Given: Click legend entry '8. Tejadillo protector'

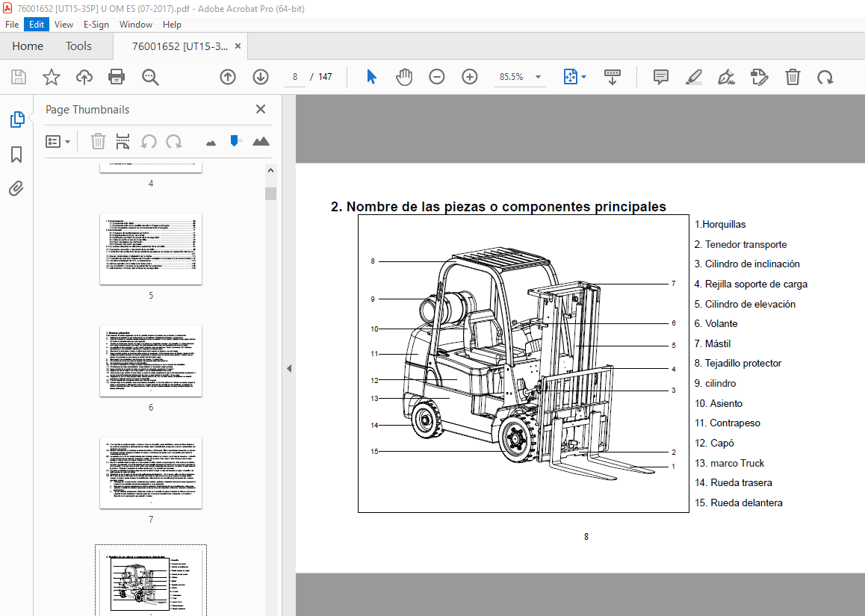Looking at the screenshot, I should pyautogui.click(x=738, y=364).
